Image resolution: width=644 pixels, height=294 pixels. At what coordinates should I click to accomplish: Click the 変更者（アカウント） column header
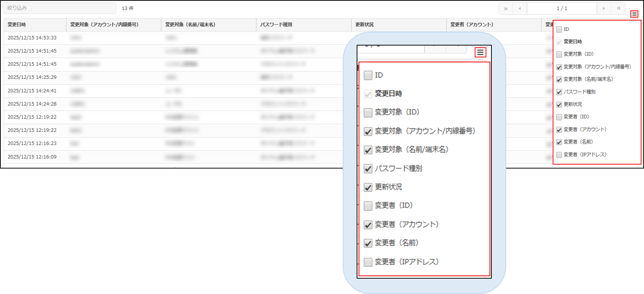click(472, 24)
